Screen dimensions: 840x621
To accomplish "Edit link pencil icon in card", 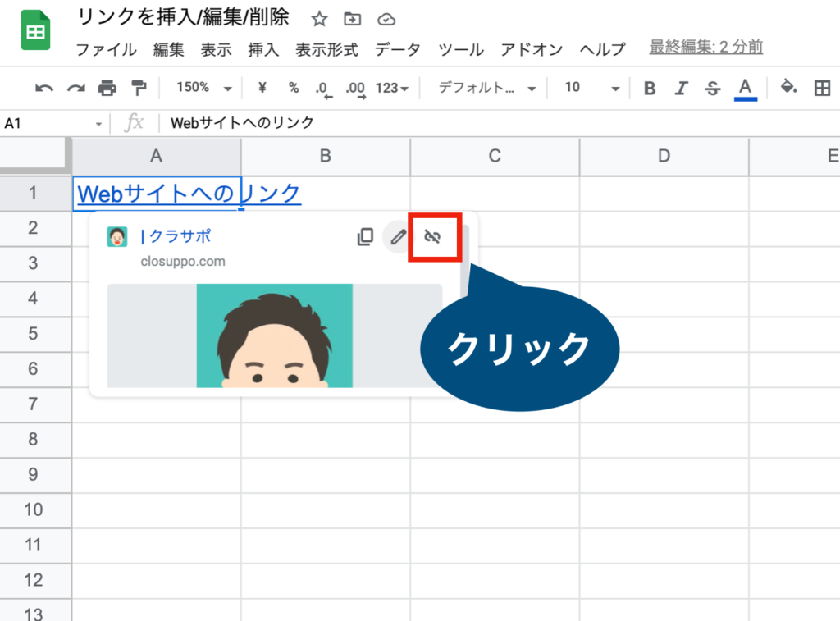I will coord(398,236).
